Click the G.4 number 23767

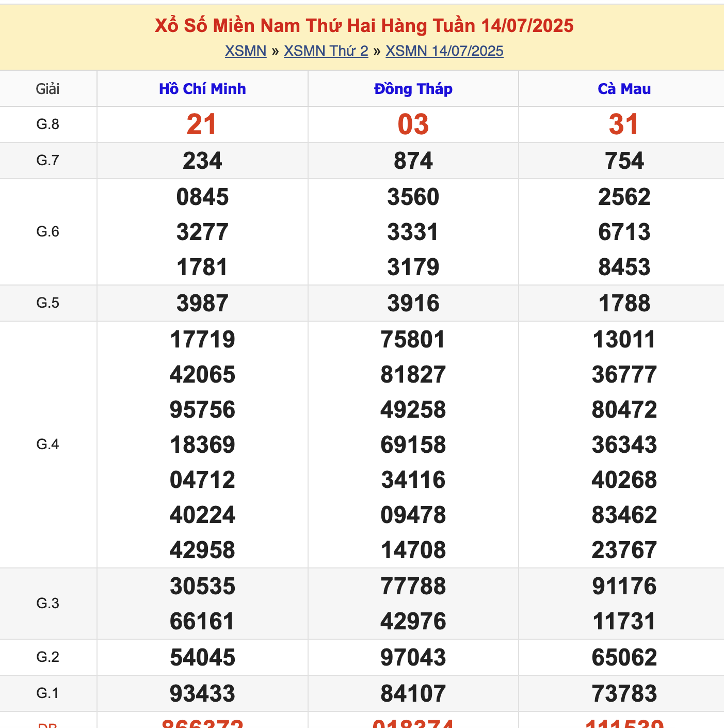tap(624, 550)
